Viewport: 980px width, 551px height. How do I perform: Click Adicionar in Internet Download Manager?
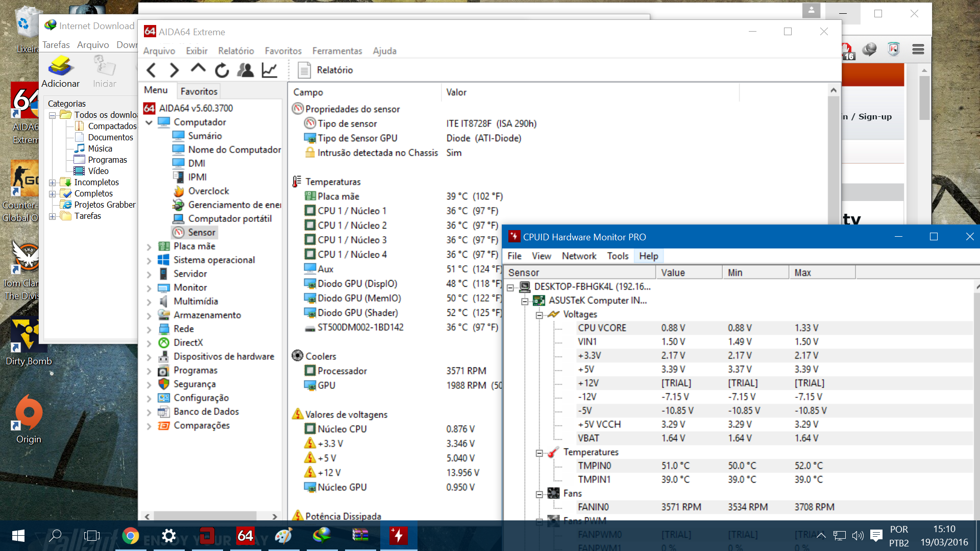click(x=60, y=72)
